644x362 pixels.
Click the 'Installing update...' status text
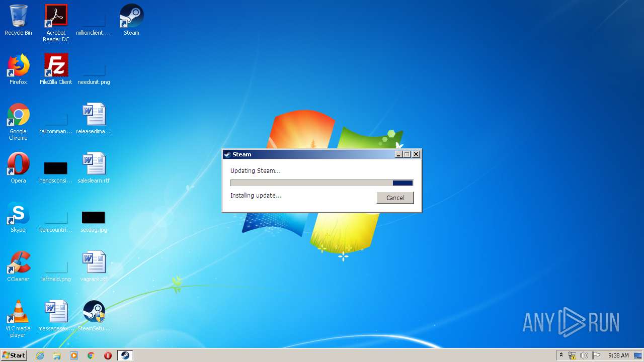coord(256,195)
